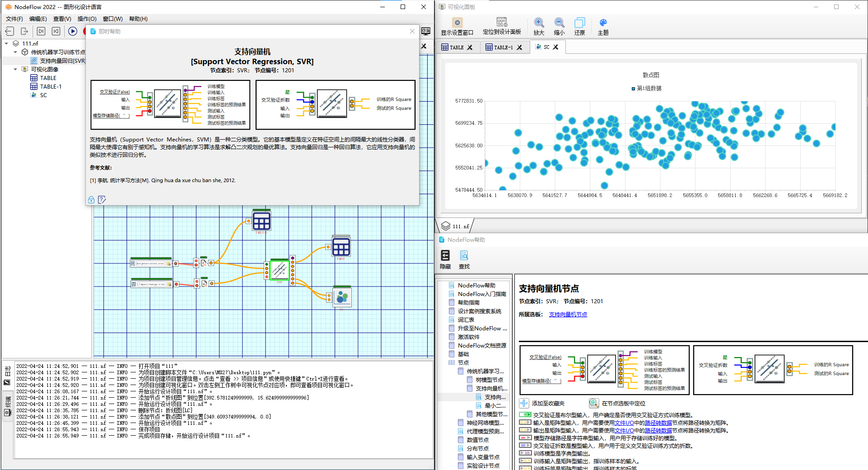
Task: Zoom in with 放大 button
Action: (539, 27)
